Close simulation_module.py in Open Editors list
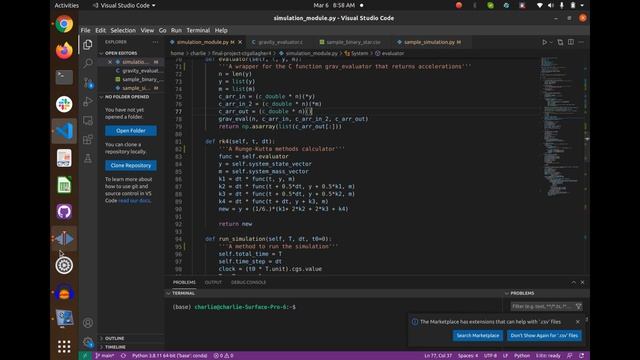Image resolution: width=640 pixels, height=360 pixels. pyautogui.click(x=110, y=62)
